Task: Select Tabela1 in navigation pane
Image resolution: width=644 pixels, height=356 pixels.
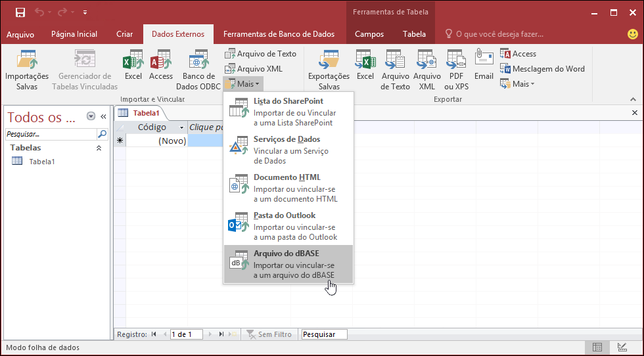Action: pos(41,162)
